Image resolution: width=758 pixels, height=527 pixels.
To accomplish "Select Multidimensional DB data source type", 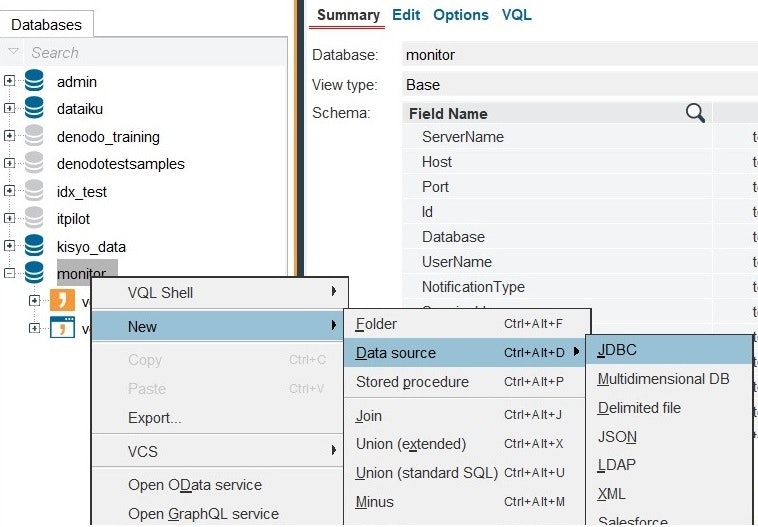I will pyautogui.click(x=669, y=379).
